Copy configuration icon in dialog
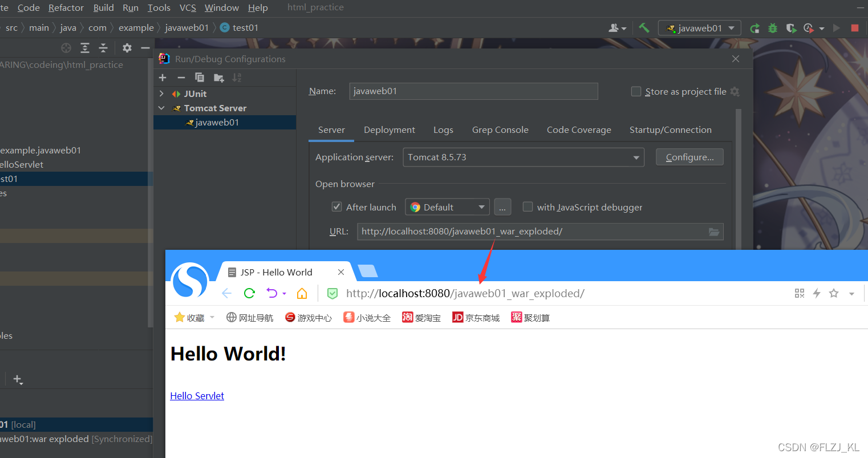 tap(200, 78)
